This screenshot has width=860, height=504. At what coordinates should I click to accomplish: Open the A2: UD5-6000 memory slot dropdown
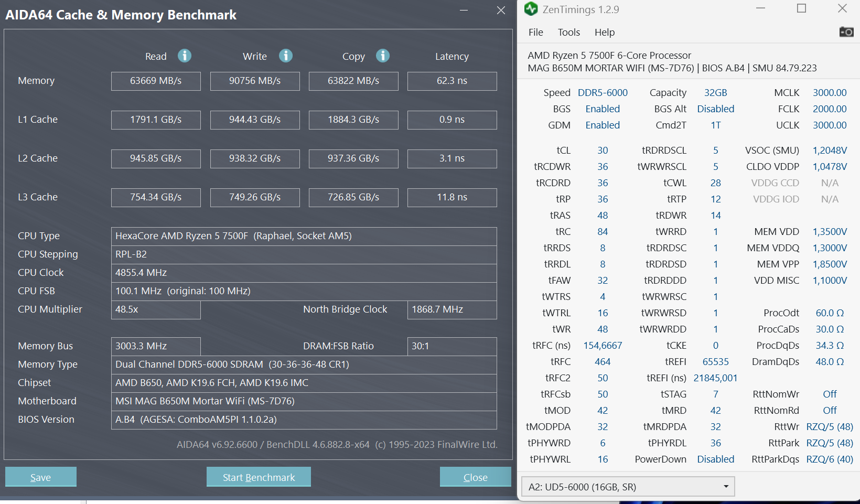pyautogui.click(x=628, y=487)
